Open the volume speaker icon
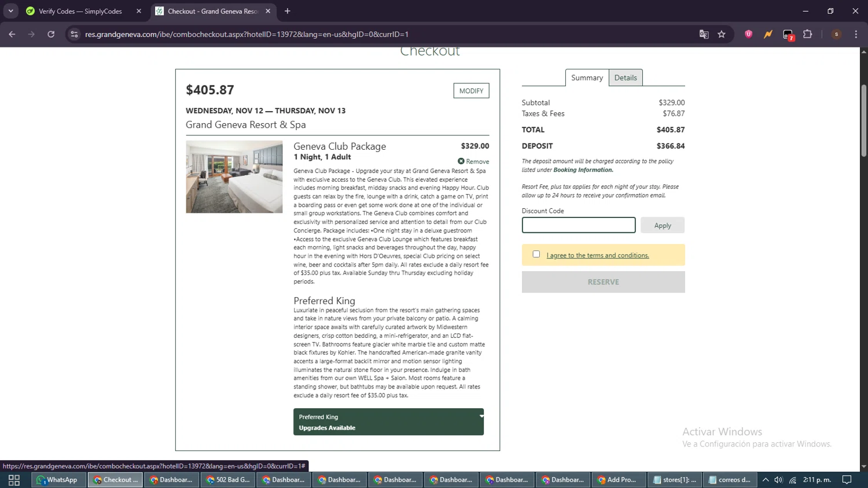 coord(779,480)
